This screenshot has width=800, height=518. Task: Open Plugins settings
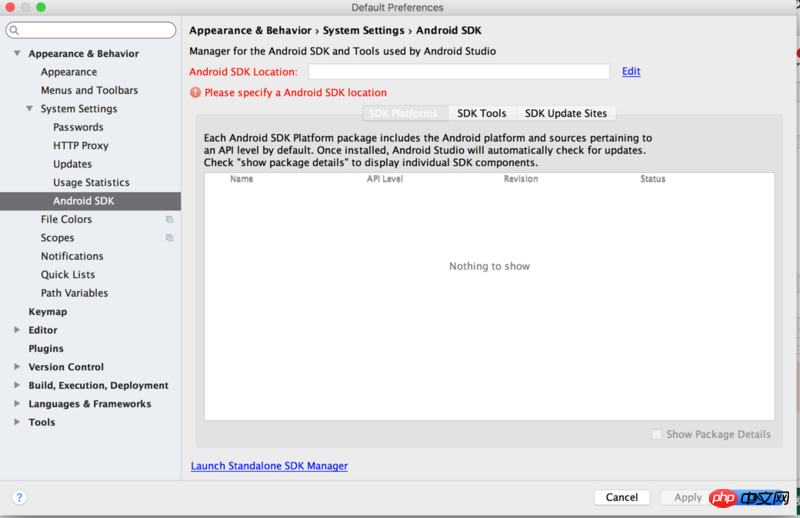tap(46, 349)
